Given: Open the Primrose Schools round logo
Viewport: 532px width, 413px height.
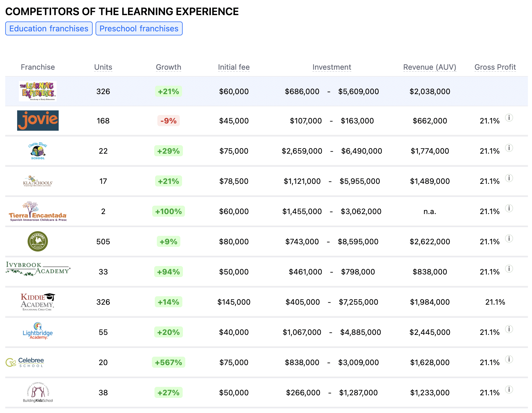Looking at the screenshot, I should click(38, 241).
